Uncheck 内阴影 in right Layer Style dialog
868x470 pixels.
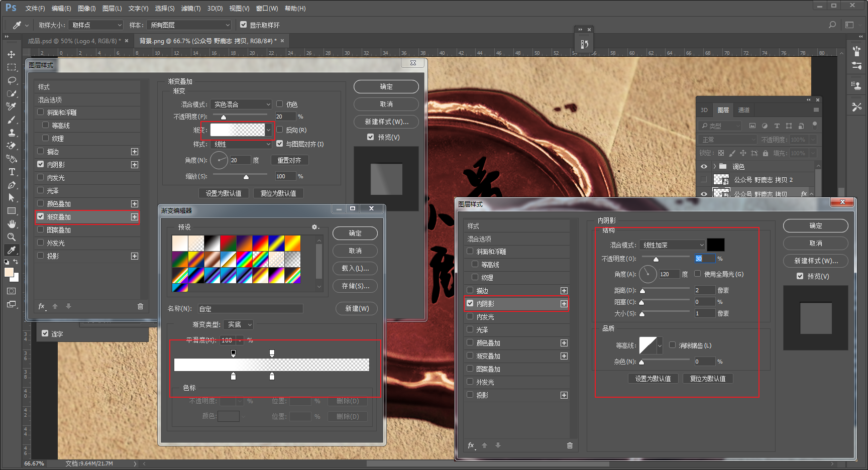(470, 303)
